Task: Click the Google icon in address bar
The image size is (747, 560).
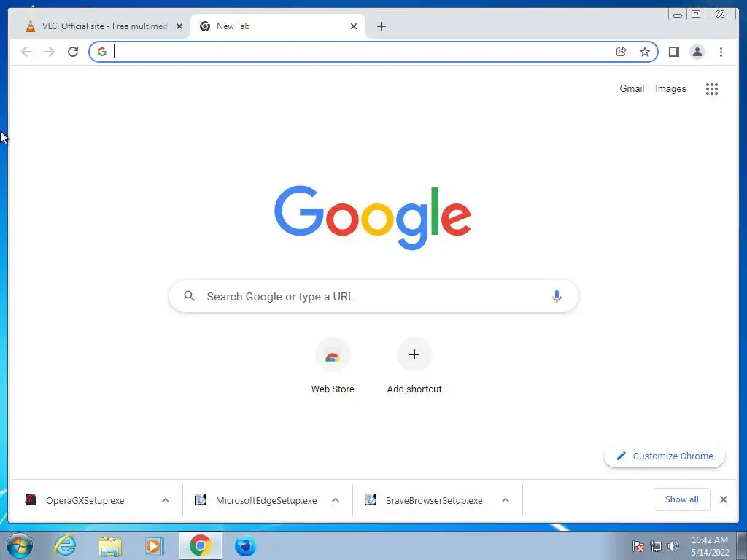Action: click(102, 52)
